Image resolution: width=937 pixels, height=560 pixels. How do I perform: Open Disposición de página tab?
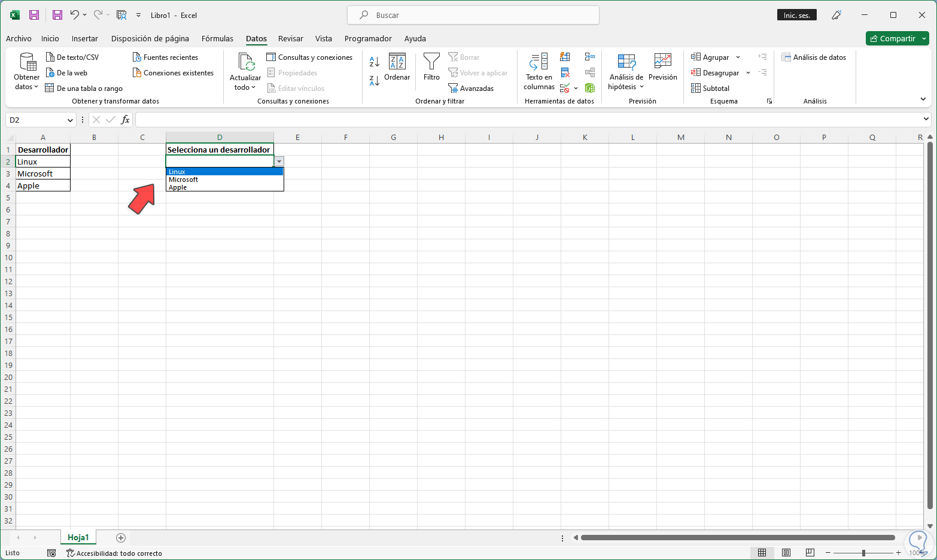point(150,39)
